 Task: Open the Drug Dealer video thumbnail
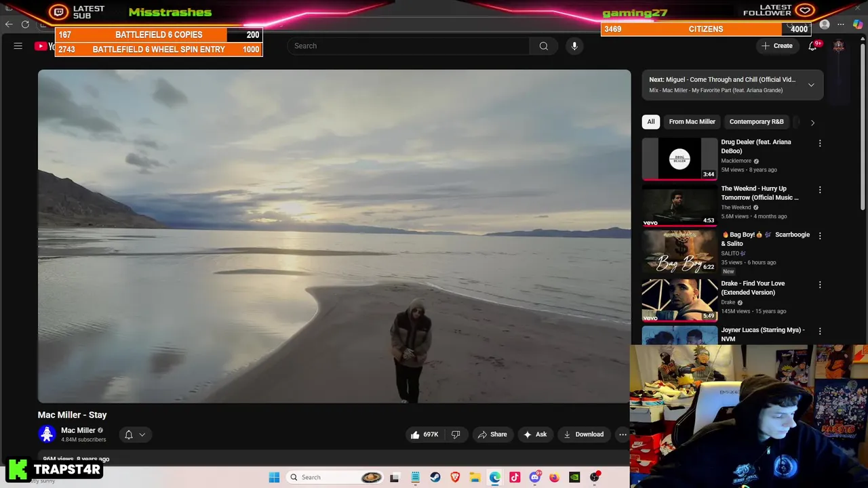(679, 159)
